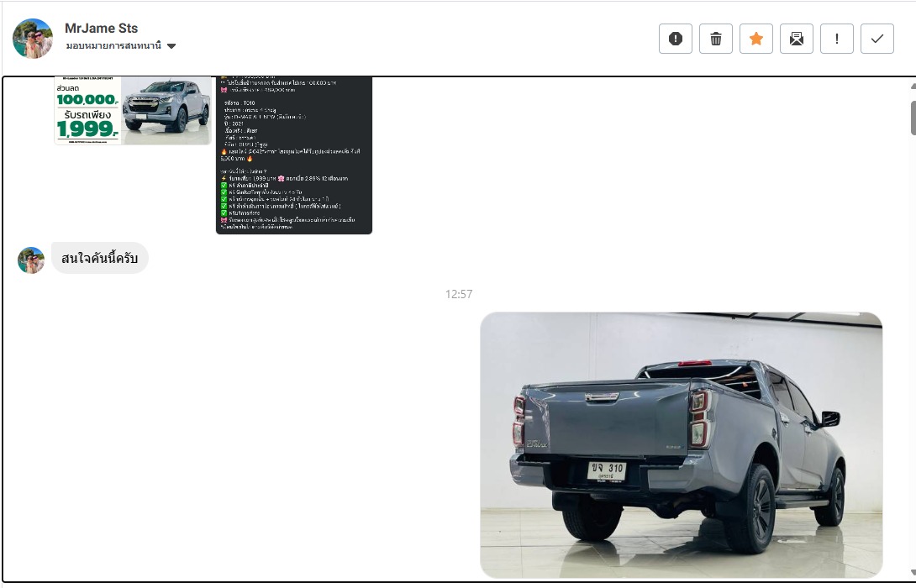Delete the conversation using trash icon
The width and height of the screenshot is (916, 588).
716,39
